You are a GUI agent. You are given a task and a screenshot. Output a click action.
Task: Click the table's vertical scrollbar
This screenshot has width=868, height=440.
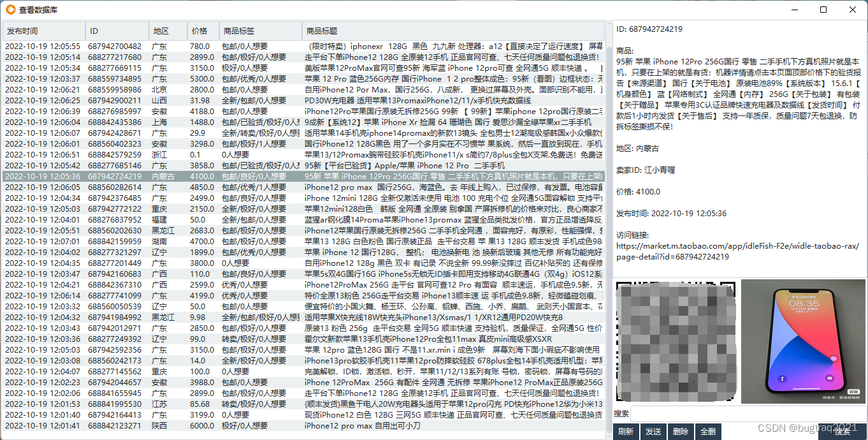click(x=608, y=230)
